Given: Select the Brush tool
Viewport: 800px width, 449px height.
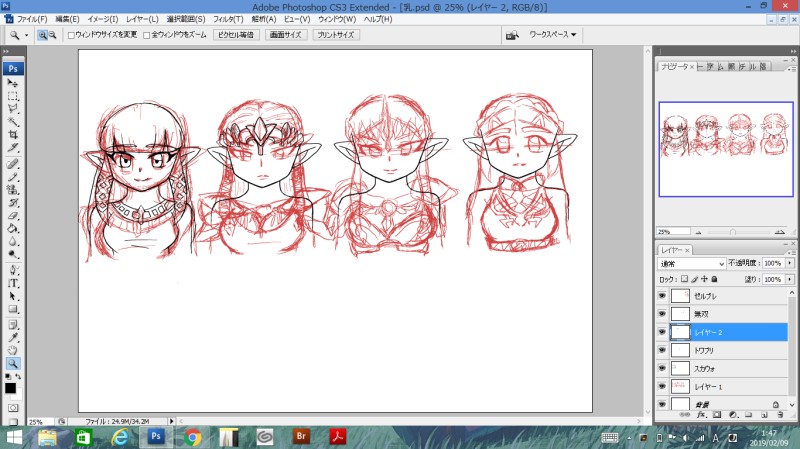Looking at the screenshot, I should pyautogui.click(x=13, y=177).
